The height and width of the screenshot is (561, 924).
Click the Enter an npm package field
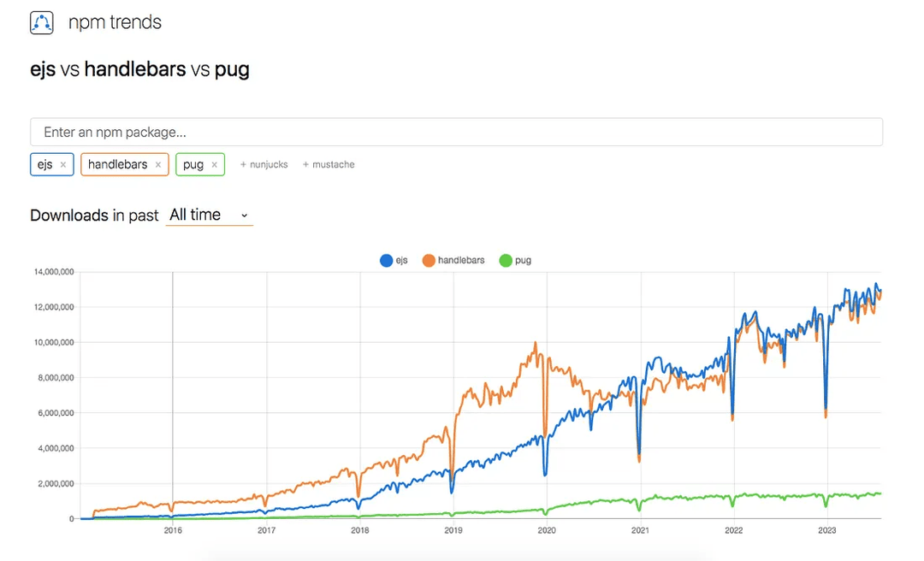[456, 133]
